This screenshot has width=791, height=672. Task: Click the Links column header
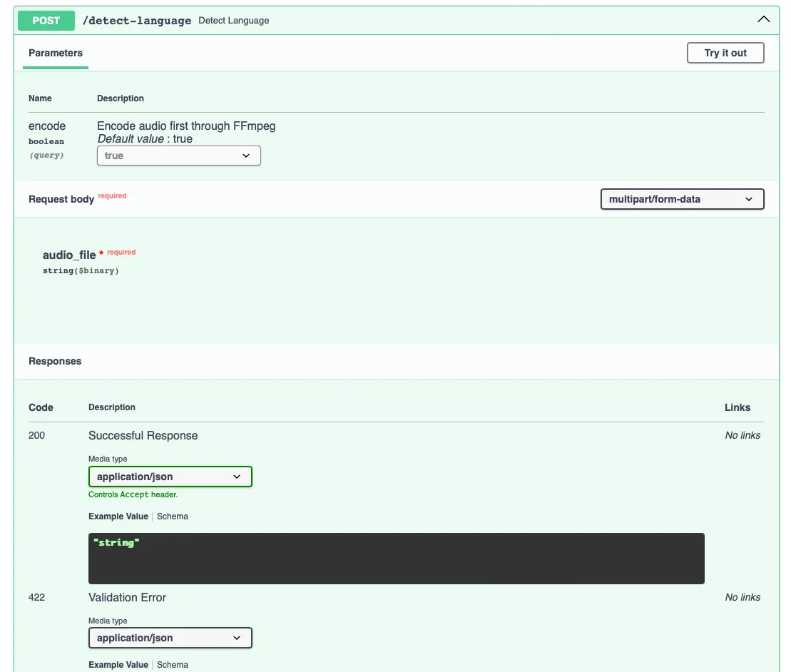pyautogui.click(x=738, y=407)
